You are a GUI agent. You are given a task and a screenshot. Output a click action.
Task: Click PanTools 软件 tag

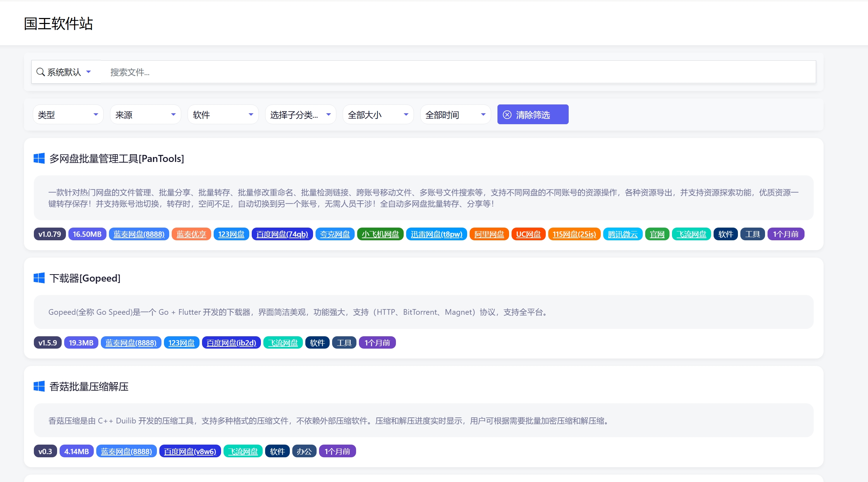pyautogui.click(x=726, y=234)
